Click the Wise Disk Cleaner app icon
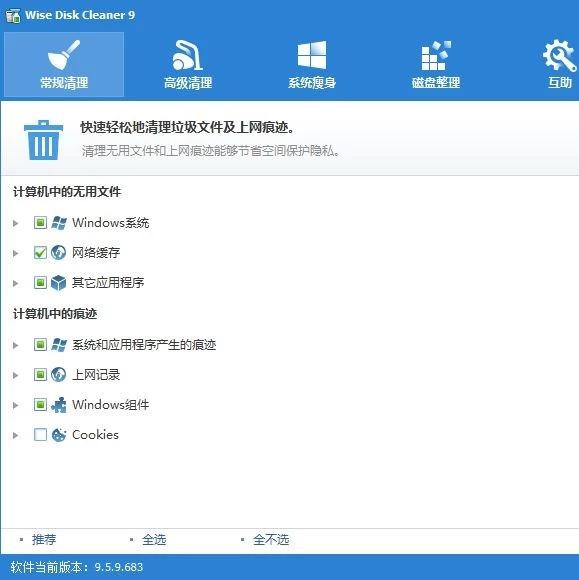 tap(13, 15)
